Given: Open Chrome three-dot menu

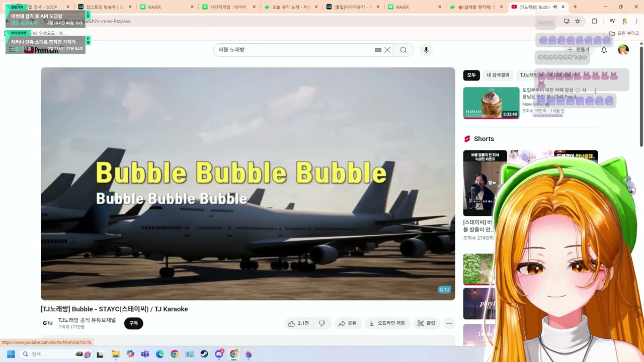Looking at the screenshot, I should pyautogui.click(x=636, y=21).
